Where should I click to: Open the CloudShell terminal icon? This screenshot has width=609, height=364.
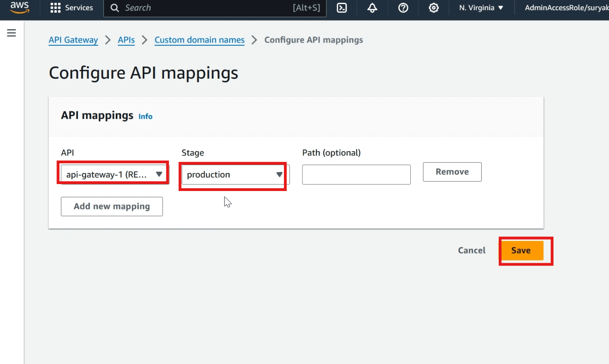tap(342, 8)
